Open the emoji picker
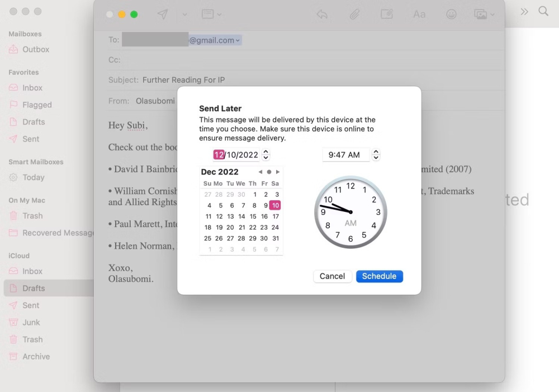Screen dimensions: 559x392 451,14
